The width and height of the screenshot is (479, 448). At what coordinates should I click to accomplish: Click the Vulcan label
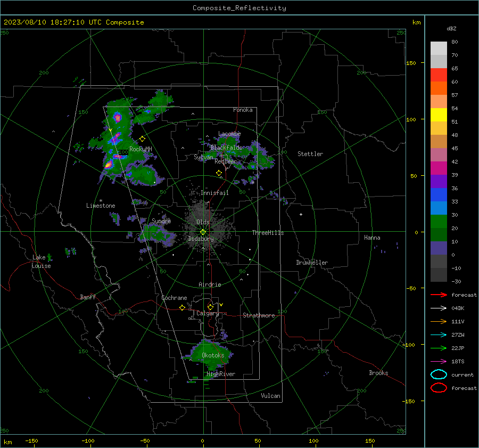point(270,396)
